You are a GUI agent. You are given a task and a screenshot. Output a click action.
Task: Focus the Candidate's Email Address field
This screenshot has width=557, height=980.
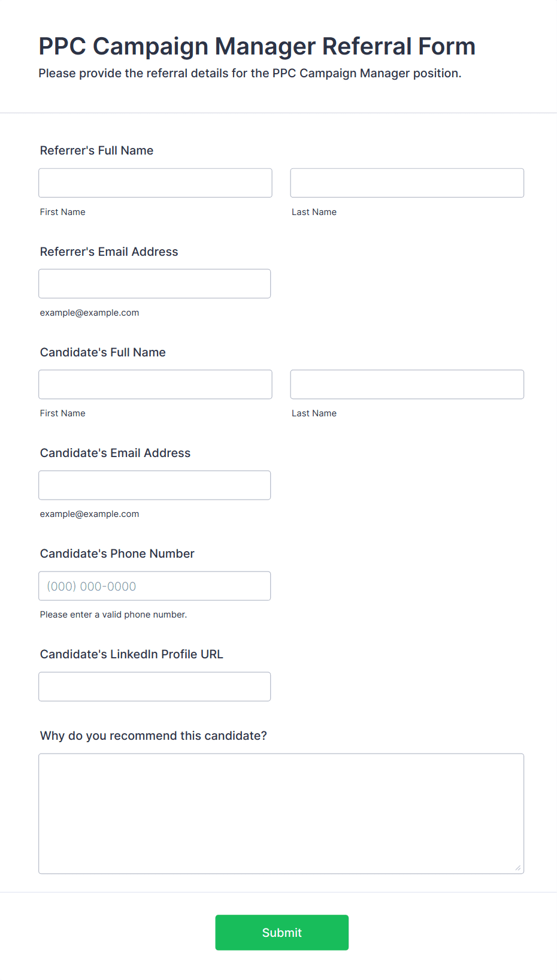coord(155,485)
